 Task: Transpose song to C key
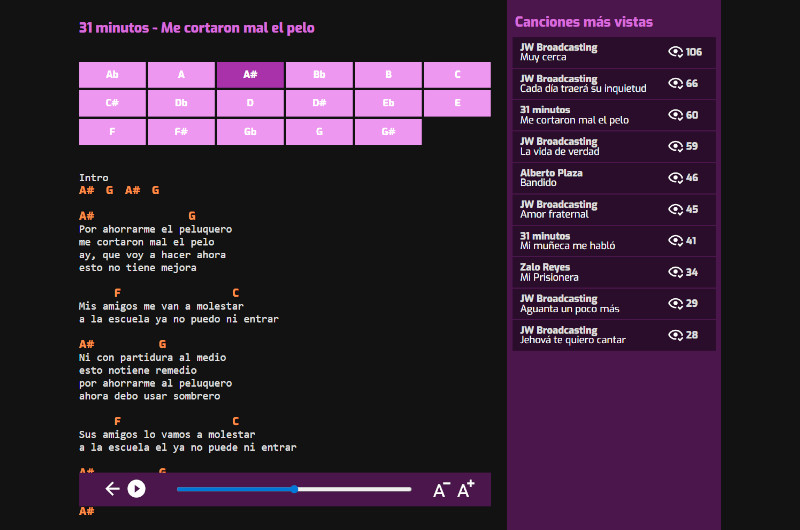[457, 74]
